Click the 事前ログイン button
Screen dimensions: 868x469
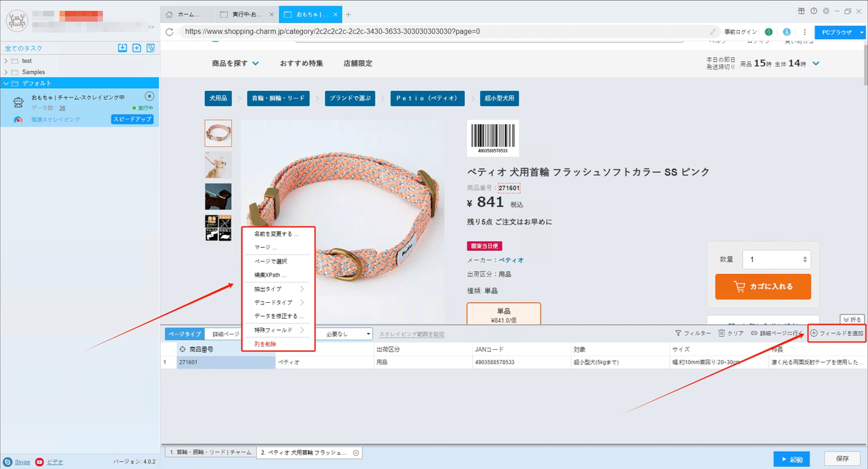[740, 32]
